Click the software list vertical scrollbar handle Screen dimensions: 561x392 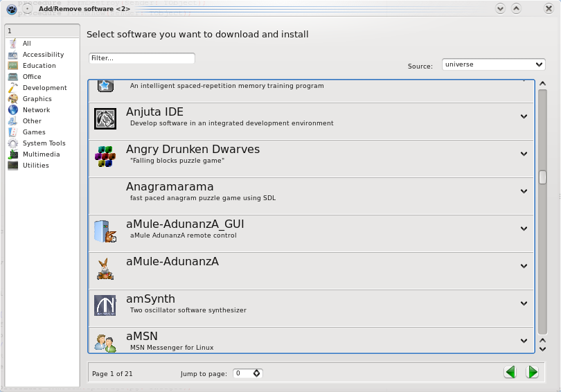pyautogui.click(x=543, y=177)
